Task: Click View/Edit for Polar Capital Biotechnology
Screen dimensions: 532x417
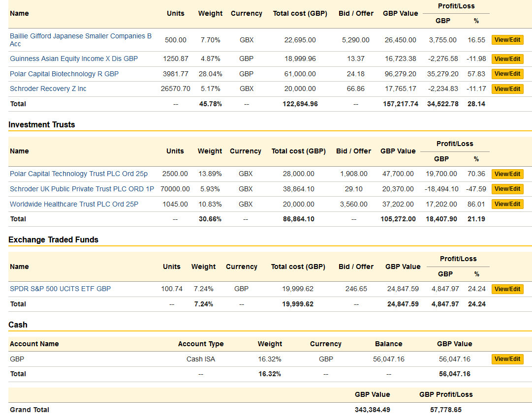Action: pyautogui.click(x=507, y=74)
